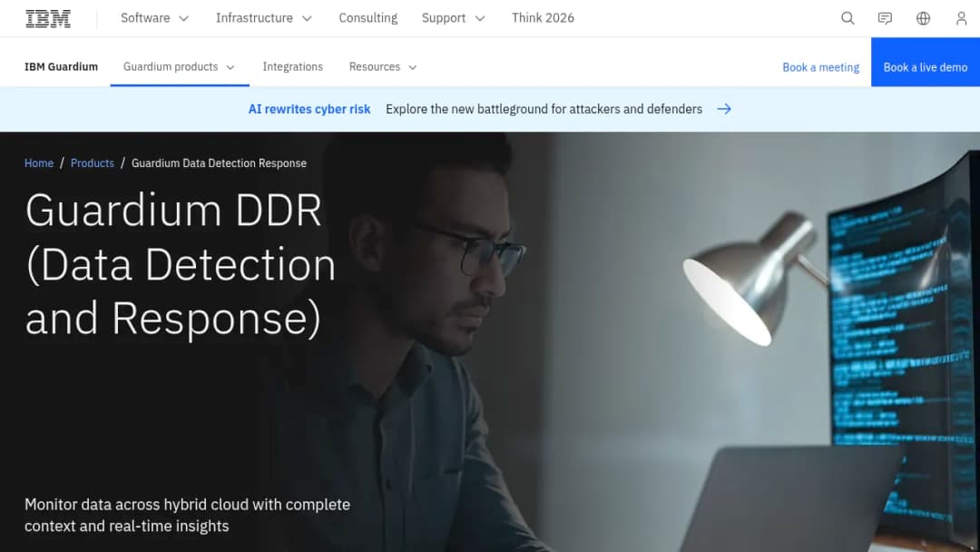Open the globe region selector icon
Screen dimensions: 980x552
(923, 18)
